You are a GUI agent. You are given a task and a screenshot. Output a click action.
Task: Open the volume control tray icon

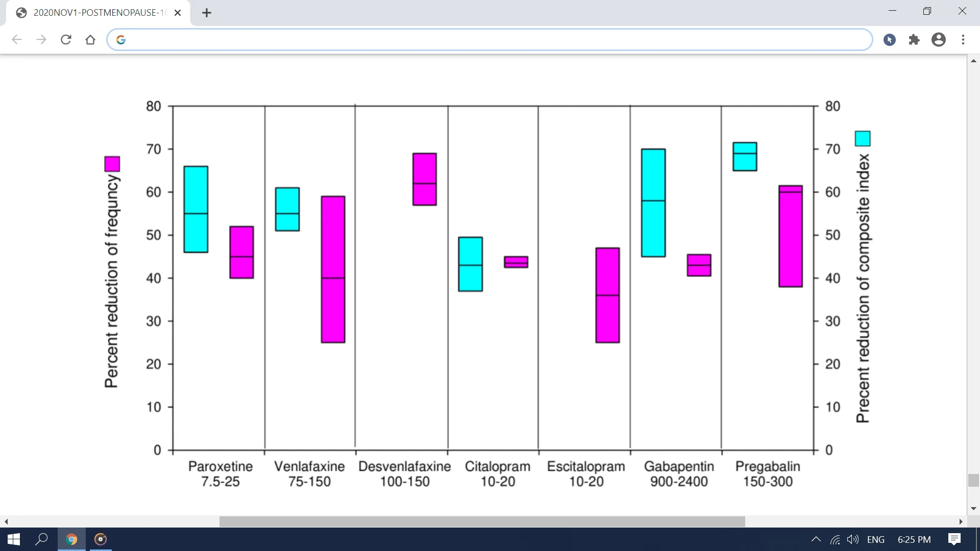pos(853,539)
